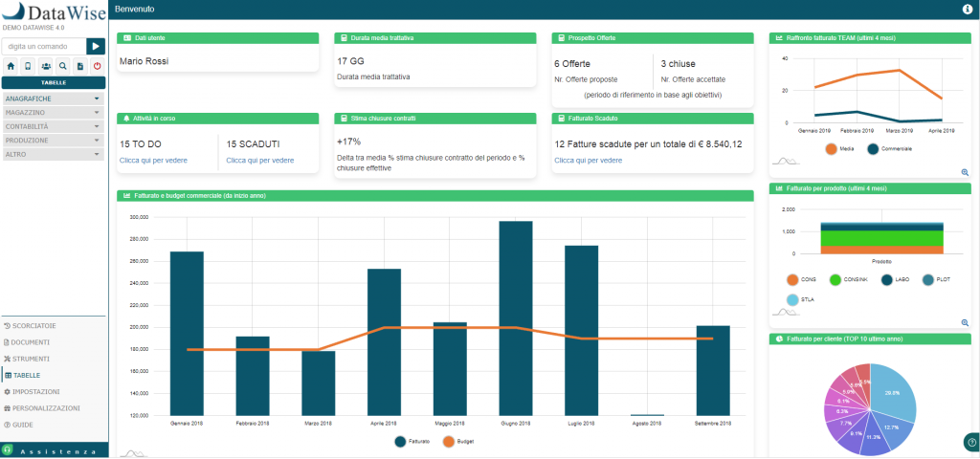The height and width of the screenshot is (459, 980).
Task: Open the search magnifier icon
Action: (x=62, y=66)
